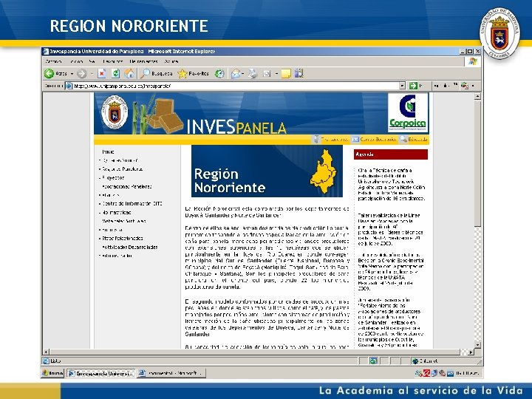Click the red Agenda panel header

click(x=391, y=154)
